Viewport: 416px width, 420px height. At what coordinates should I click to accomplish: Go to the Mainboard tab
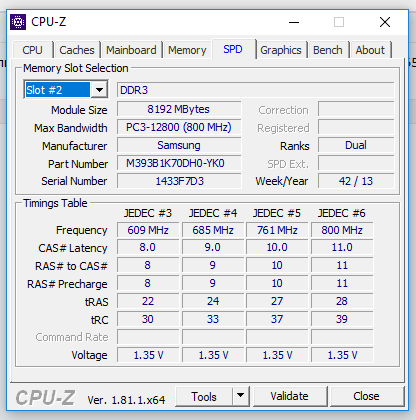(x=131, y=50)
